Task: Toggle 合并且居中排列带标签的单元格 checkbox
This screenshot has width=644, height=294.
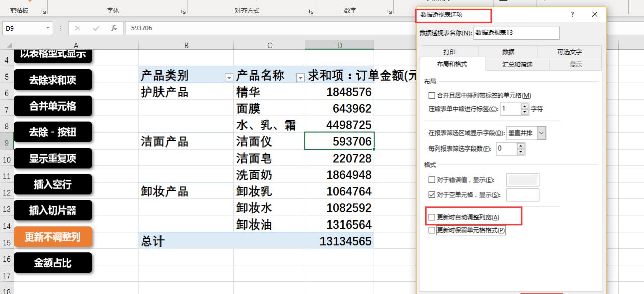Action: [x=431, y=95]
